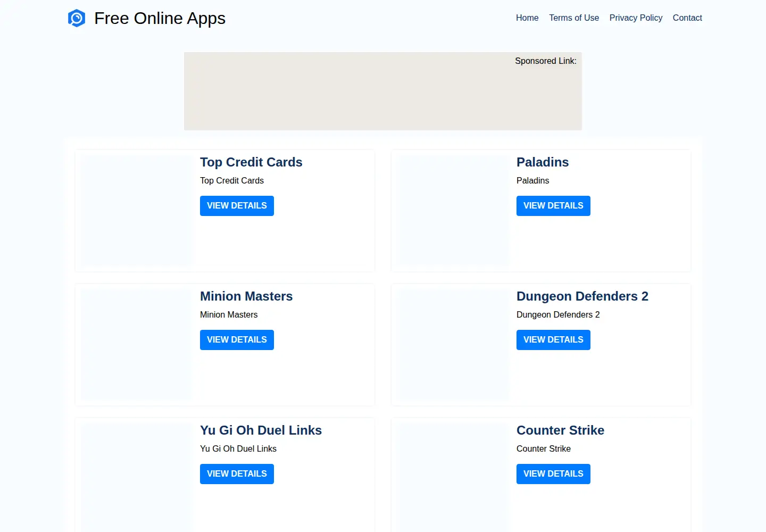Click the Sponsored Link label
This screenshot has height=532, width=766.
click(x=546, y=61)
